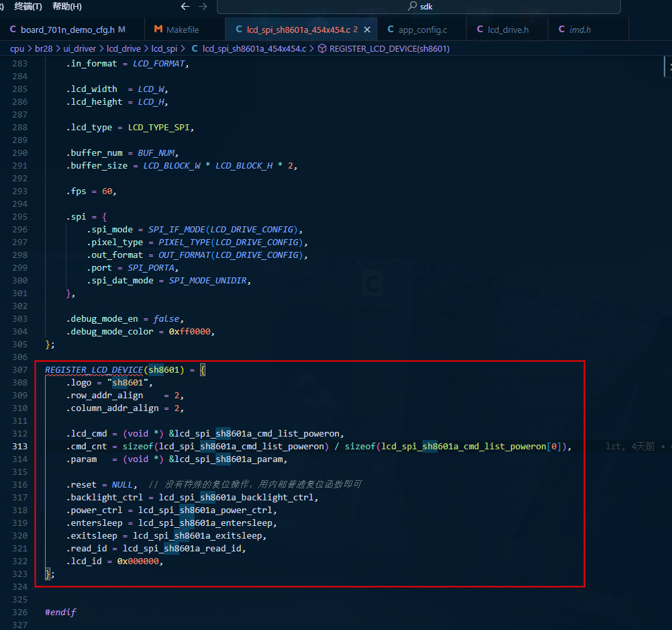Click line number 295 in the gutter
Screen dimensions: 672x630
19,216
